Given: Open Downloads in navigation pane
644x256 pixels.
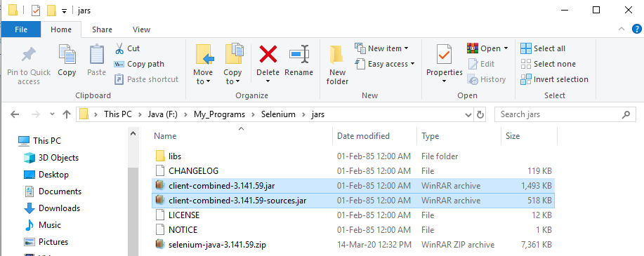Looking at the screenshot, I should [x=52, y=208].
